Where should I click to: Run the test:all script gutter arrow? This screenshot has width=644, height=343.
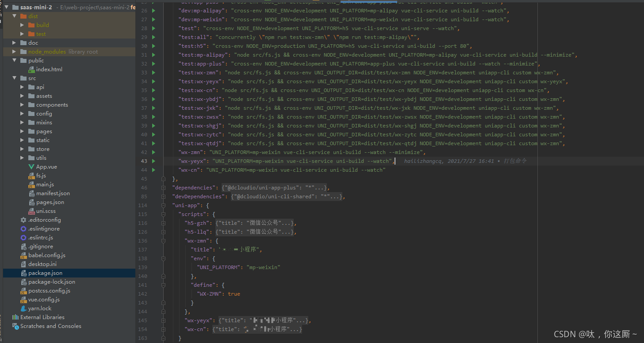(x=153, y=37)
